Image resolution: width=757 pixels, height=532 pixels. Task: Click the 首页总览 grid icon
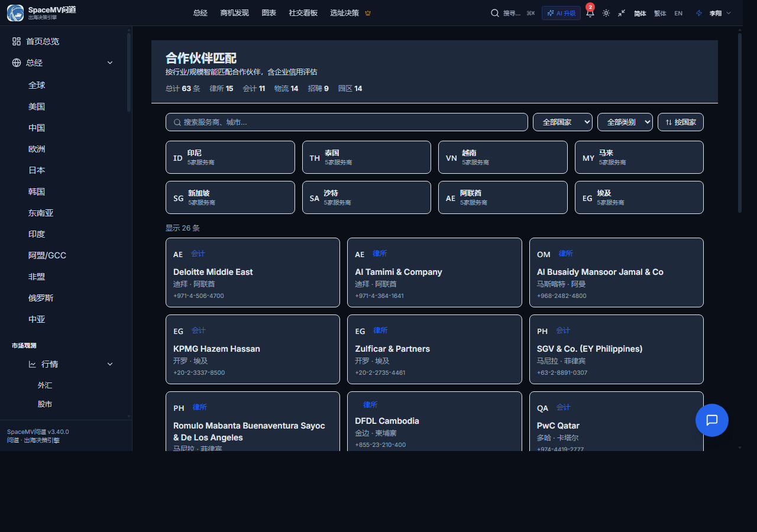point(17,41)
